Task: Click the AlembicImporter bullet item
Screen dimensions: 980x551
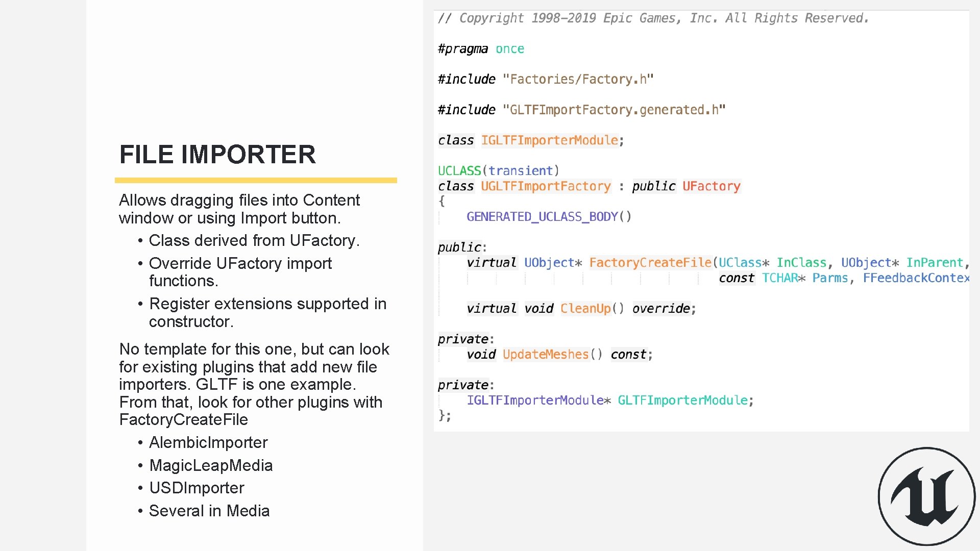Action: pyautogui.click(x=208, y=442)
